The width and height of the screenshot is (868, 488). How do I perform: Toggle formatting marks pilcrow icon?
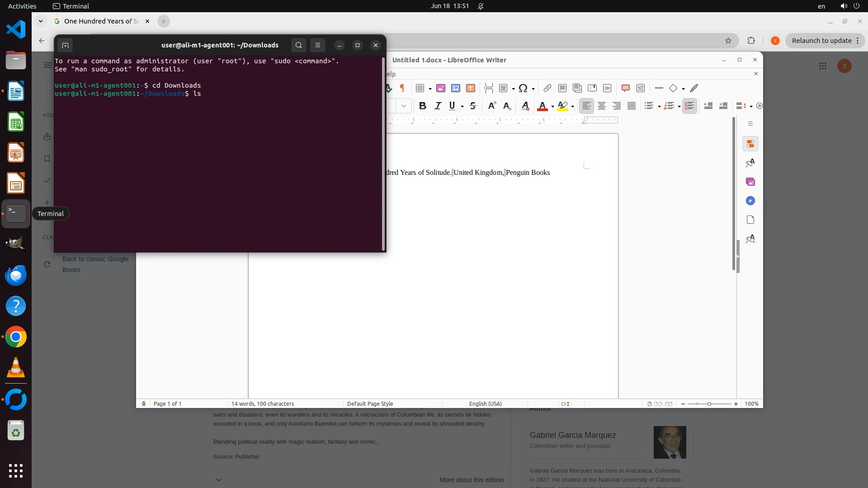coord(402,88)
